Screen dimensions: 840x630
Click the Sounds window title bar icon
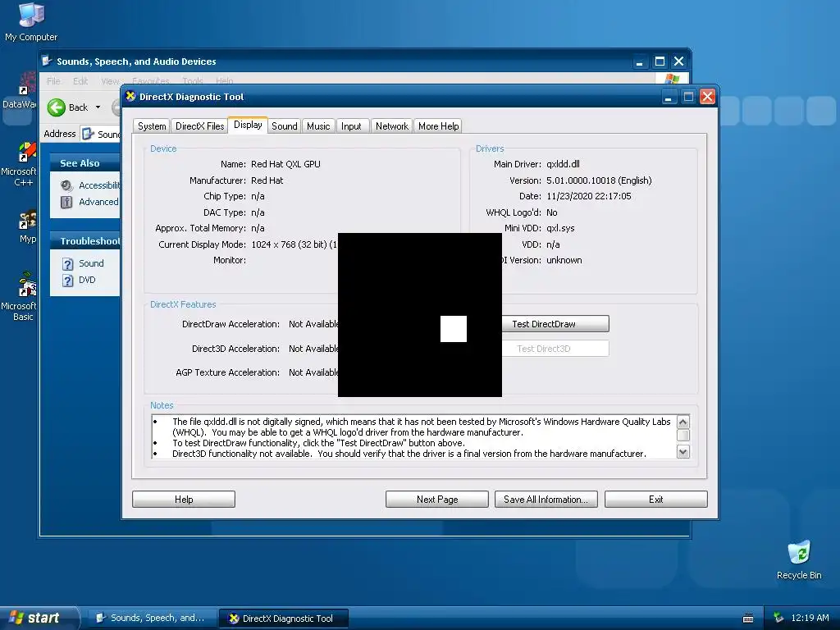(48, 61)
